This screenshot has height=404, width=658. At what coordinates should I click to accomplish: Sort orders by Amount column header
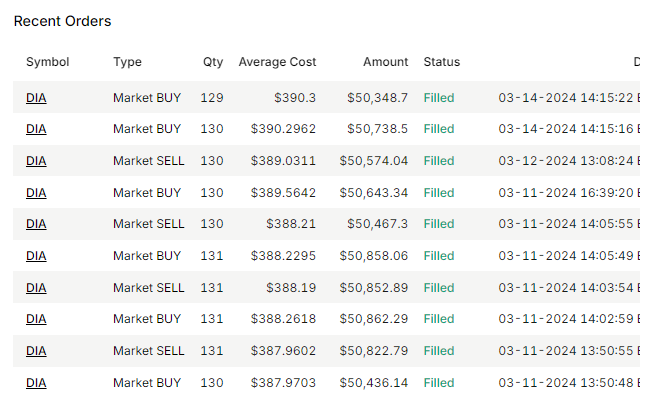[x=385, y=62]
